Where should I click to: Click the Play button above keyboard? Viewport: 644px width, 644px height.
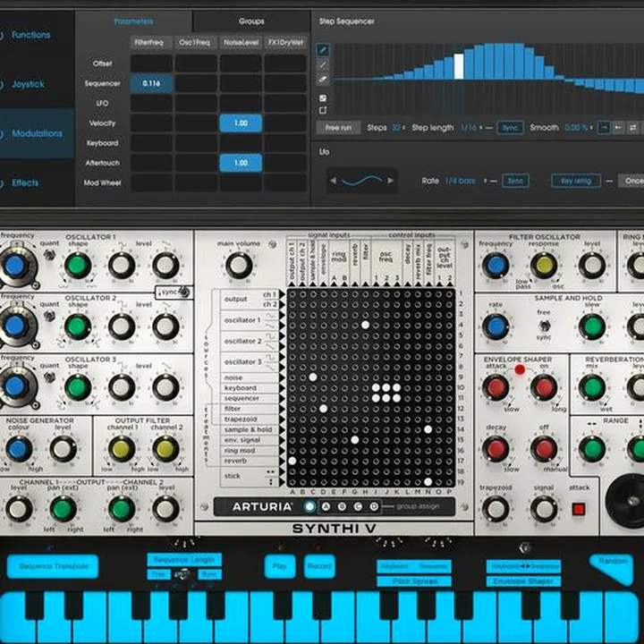point(279,566)
